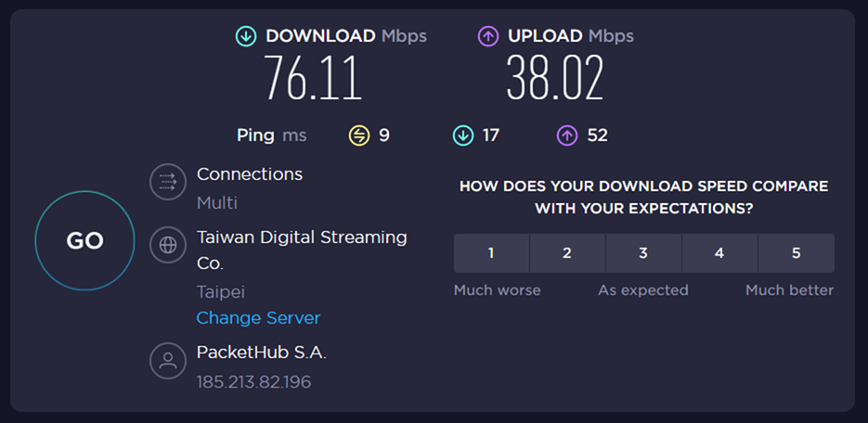Click the globe icon beside server name
Image resolution: width=868 pixels, height=423 pixels.
pyautogui.click(x=168, y=245)
